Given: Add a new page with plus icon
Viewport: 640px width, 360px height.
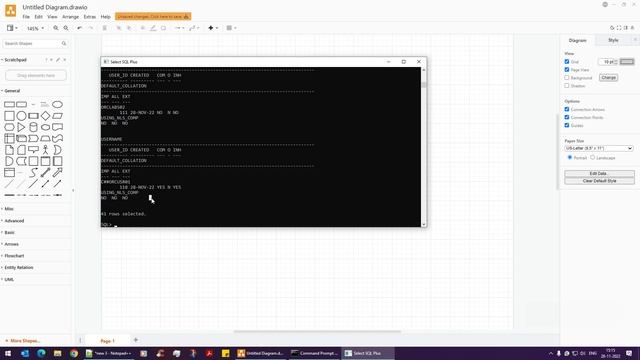Looking at the screenshot, I should pyautogui.click(x=136, y=340).
